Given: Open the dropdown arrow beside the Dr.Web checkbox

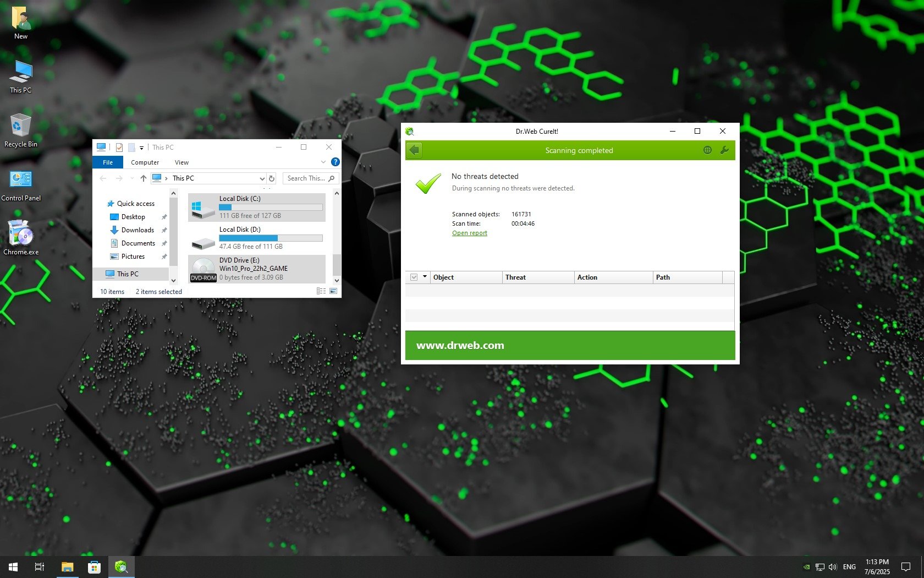Looking at the screenshot, I should tap(425, 277).
